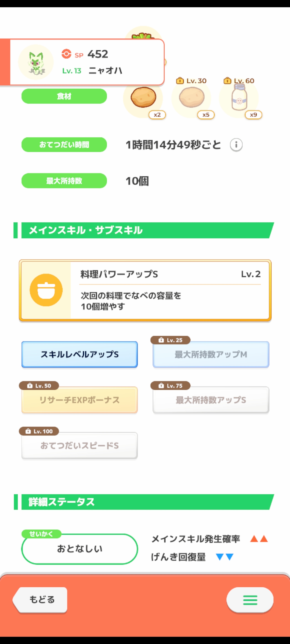Viewport: 290px width, 644px height.
Task: Tap the Nyaoha Pokémon portrait
Action: [x=36, y=63]
